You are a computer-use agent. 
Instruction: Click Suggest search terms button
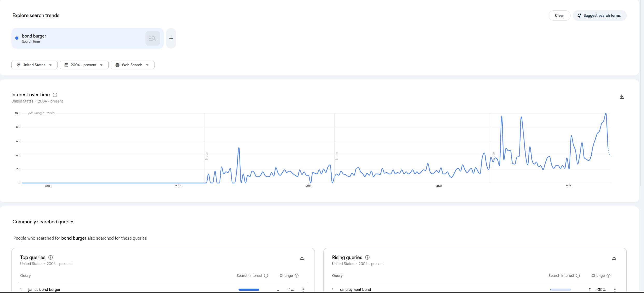click(599, 16)
